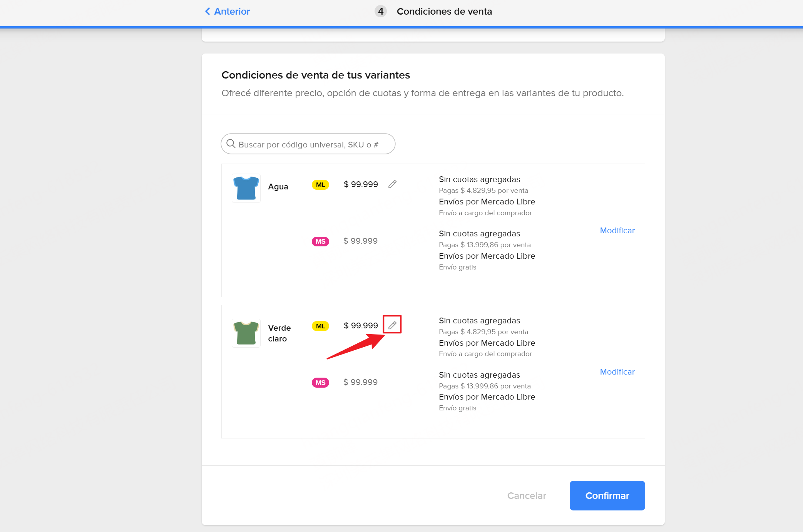Screen dimensions: 803x532
Task: Click Agua 'Envío gratis' text
Action: click(x=457, y=267)
